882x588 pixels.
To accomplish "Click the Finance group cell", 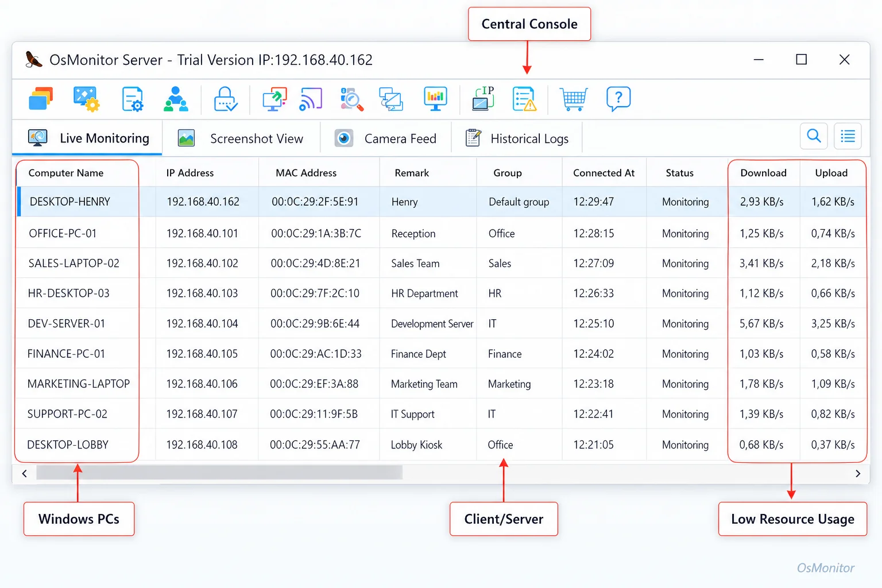I will [505, 354].
